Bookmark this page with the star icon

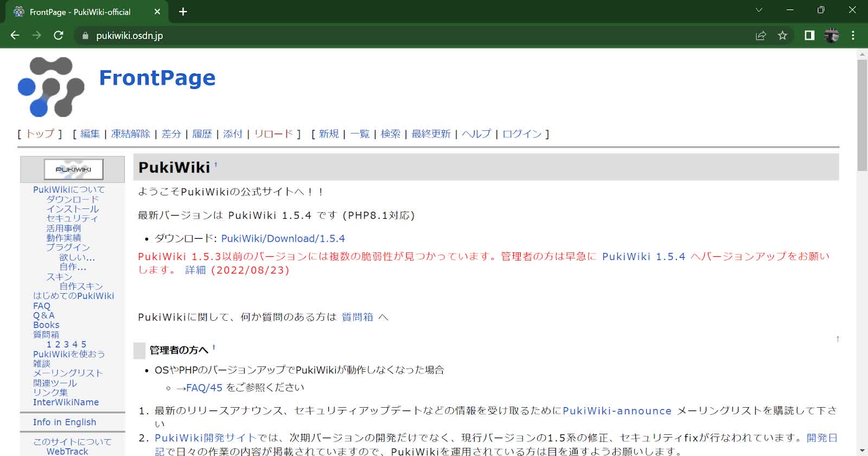(782, 36)
